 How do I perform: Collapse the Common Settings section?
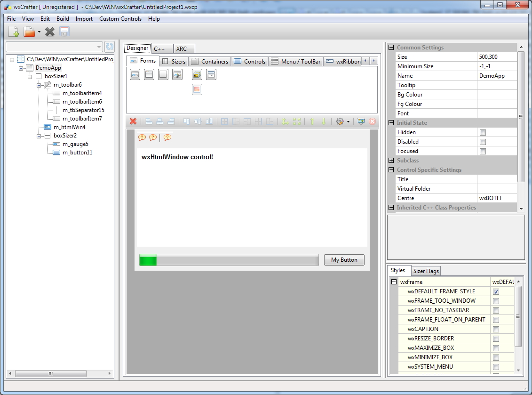tap(391, 48)
